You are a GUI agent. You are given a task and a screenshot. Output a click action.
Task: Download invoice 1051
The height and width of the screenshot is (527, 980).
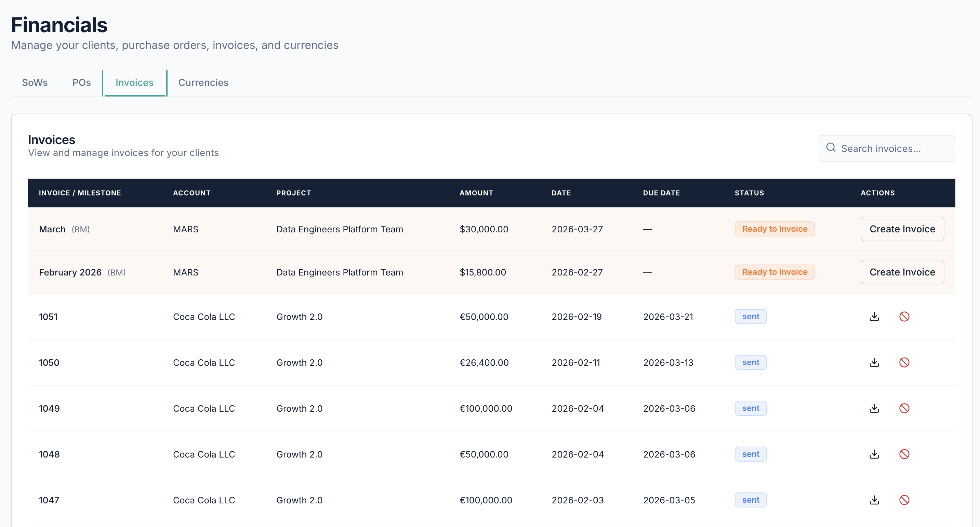[874, 317]
